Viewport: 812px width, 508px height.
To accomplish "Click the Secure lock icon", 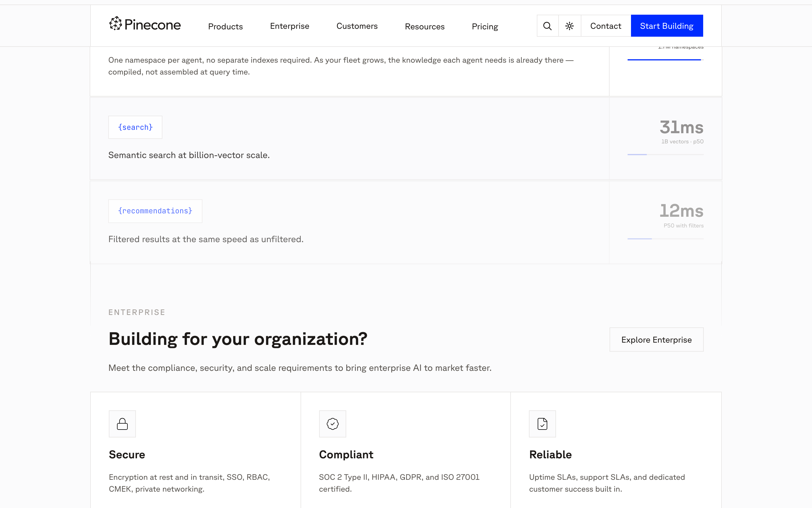I will coord(122,424).
